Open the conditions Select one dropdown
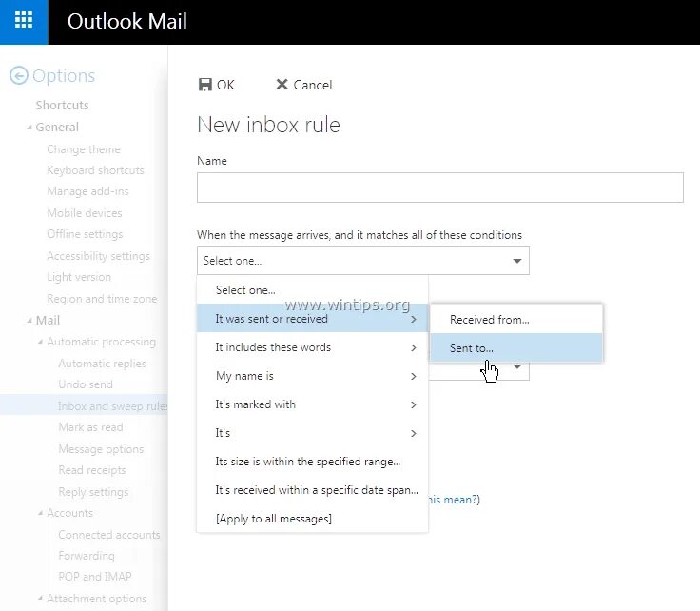The image size is (700, 611). point(363,261)
